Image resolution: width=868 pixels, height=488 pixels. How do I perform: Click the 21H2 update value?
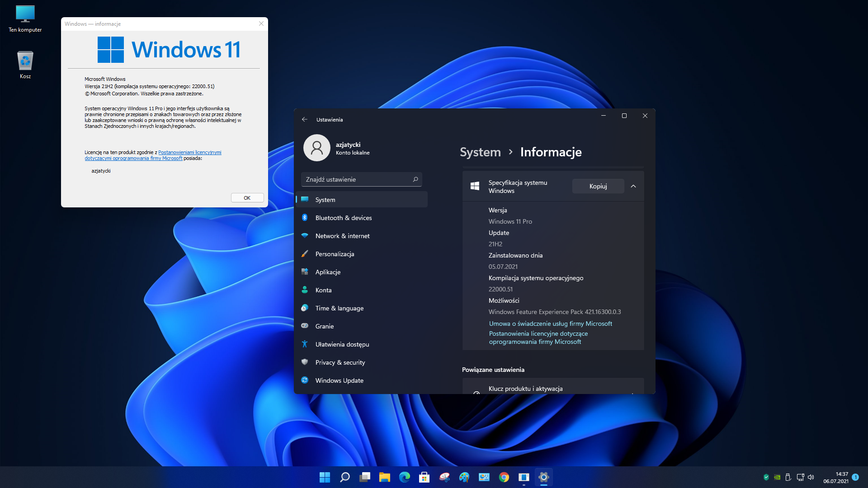click(495, 244)
